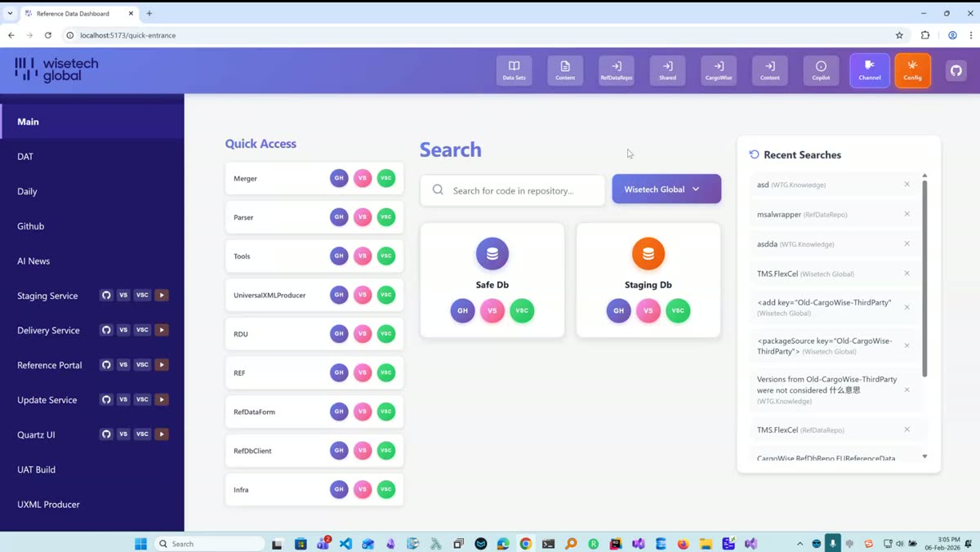Click the Quartz UI sidebar label
This screenshot has height=552, width=980.
36,434
